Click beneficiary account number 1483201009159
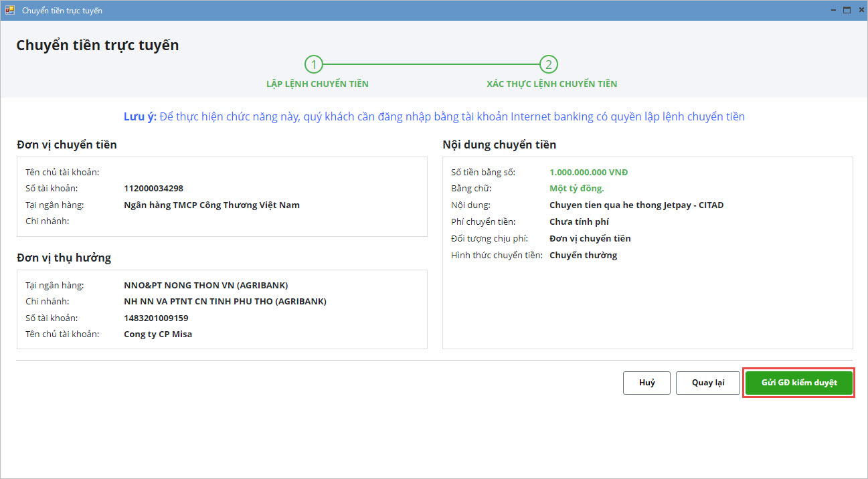The image size is (868, 479). [x=156, y=318]
